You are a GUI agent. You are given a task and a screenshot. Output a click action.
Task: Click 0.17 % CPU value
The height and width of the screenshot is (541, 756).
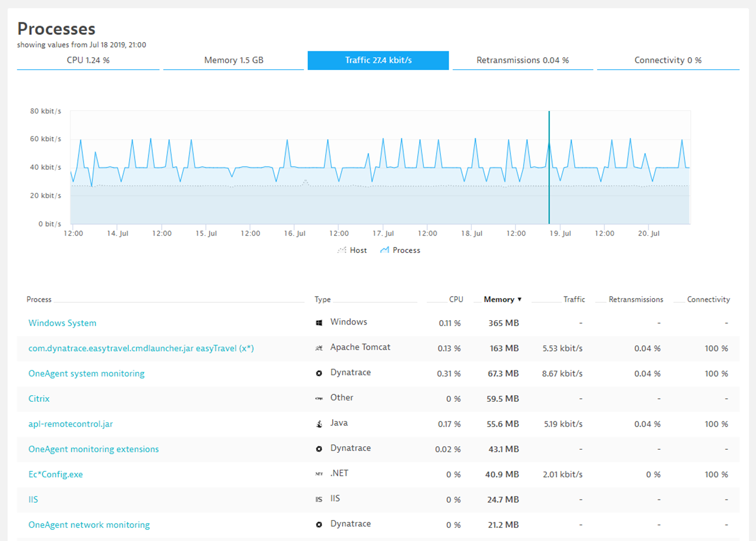tap(449, 424)
